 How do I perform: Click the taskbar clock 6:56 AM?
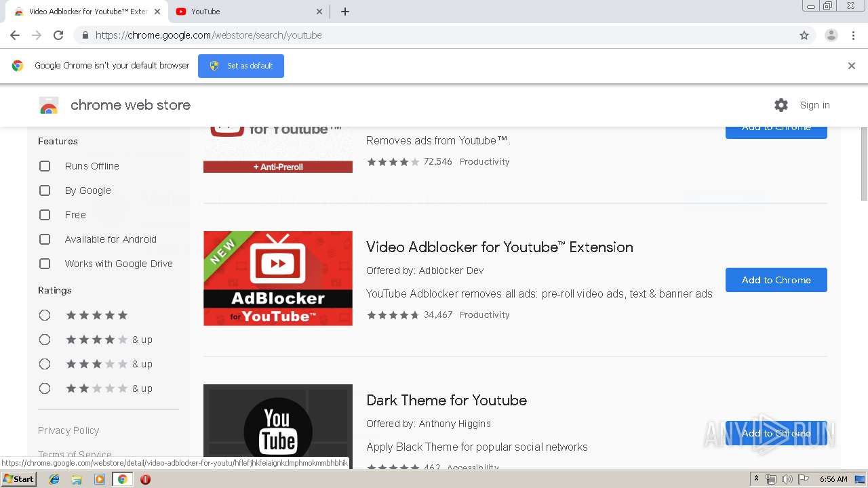[833, 479]
